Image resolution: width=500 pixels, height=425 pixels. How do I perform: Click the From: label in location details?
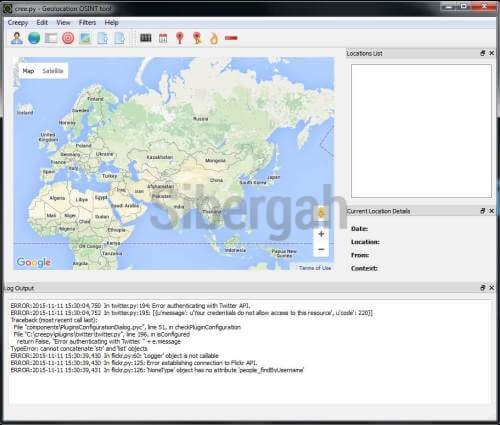coord(360,255)
